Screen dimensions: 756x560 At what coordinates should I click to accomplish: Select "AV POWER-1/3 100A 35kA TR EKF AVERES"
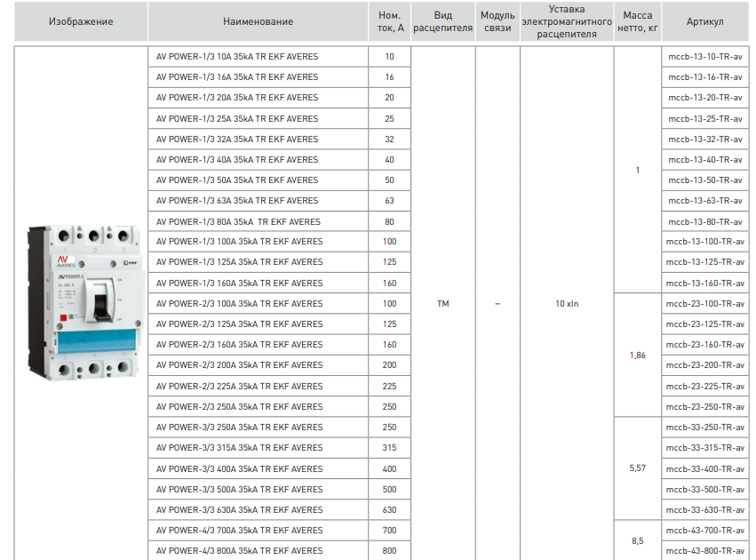(x=240, y=242)
